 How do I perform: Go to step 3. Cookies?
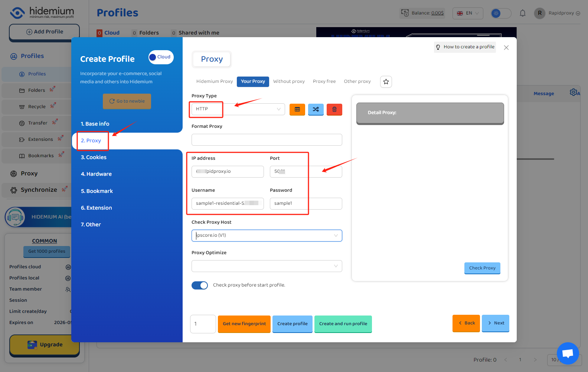tap(94, 158)
